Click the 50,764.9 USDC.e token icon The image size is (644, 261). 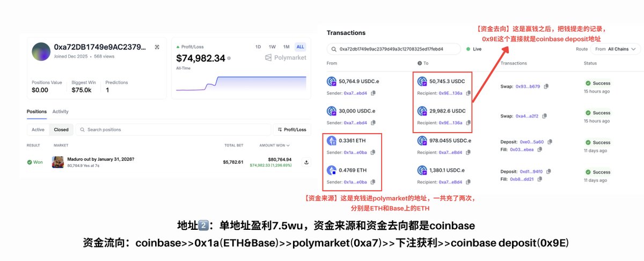coord(332,82)
